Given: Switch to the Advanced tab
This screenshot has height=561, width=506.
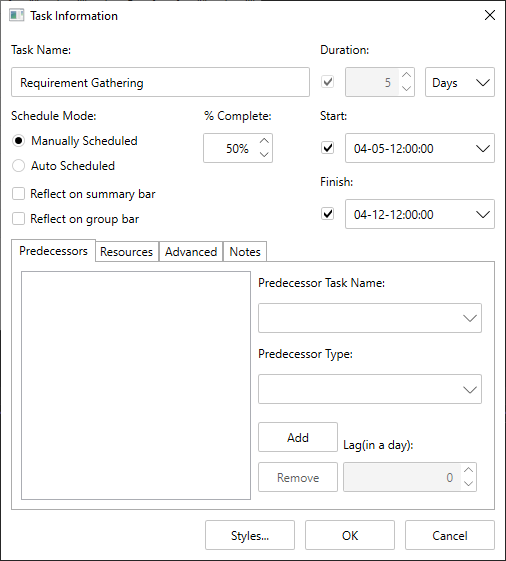Looking at the screenshot, I should [x=191, y=252].
